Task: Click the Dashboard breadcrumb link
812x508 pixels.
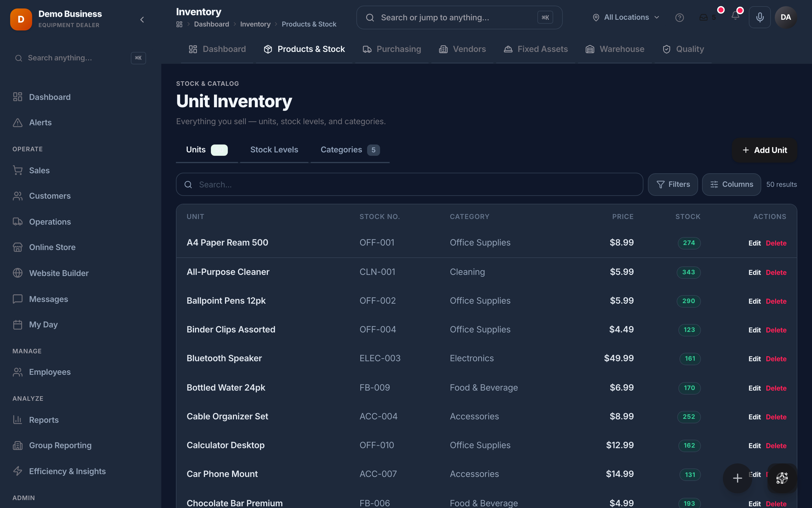Action: tap(211, 24)
